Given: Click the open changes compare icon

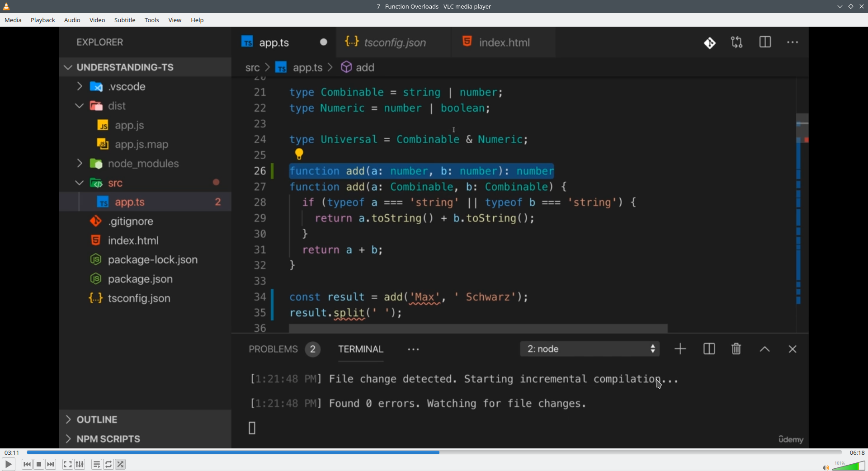Looking at the screenshot, I should pyautogui.click(x=737, y=42).
